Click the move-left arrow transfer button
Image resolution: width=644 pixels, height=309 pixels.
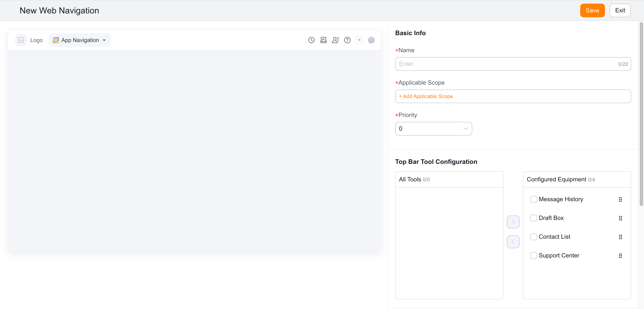513,242
